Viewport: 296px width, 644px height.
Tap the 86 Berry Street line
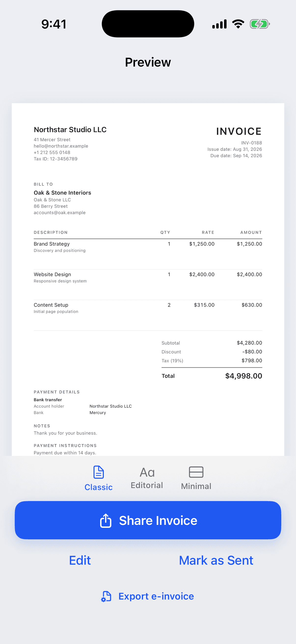tap(51, 206)
